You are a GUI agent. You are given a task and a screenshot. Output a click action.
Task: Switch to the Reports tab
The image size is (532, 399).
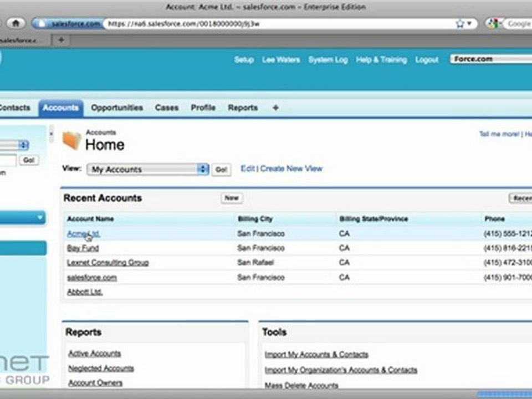(243, 108)
